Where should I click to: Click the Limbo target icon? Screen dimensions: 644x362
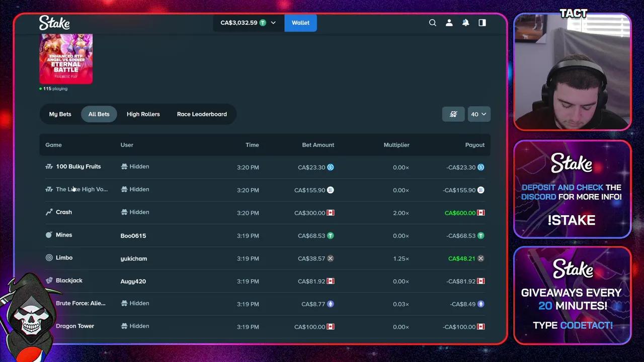coord(49,257)
